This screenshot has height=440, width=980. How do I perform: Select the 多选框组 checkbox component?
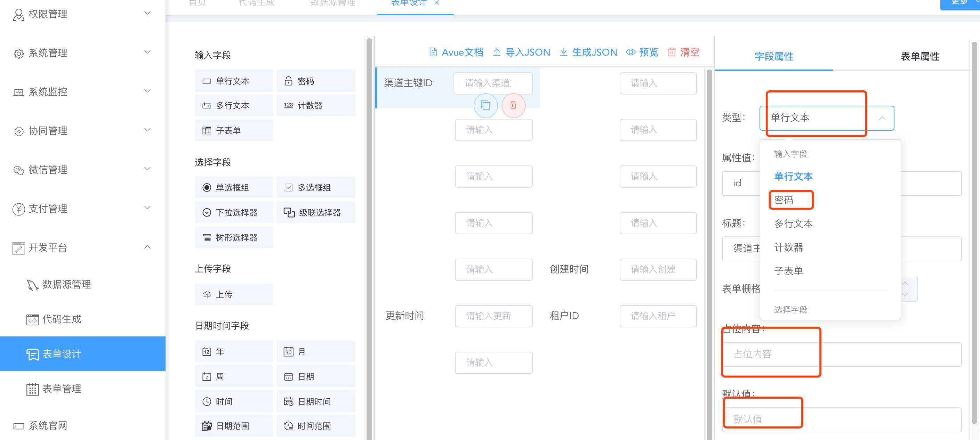[x=316, y=187]
